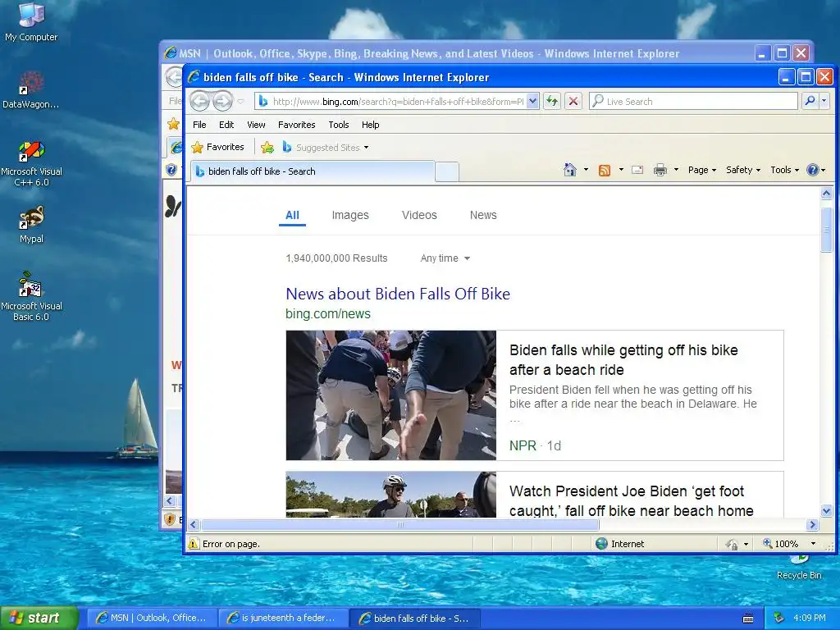Open News about Biden Falls Off Bike link
840x630 pixels.
pos(398,294)
